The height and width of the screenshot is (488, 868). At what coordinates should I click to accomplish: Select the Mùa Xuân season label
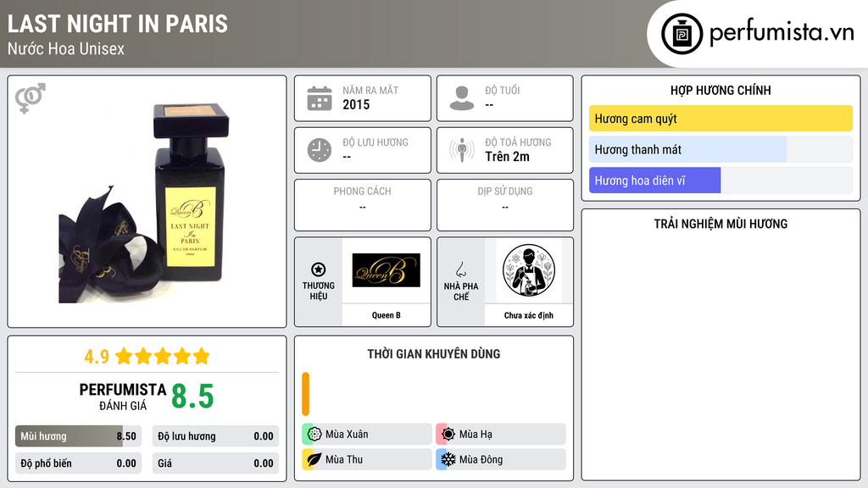click(x=347, y=435)
